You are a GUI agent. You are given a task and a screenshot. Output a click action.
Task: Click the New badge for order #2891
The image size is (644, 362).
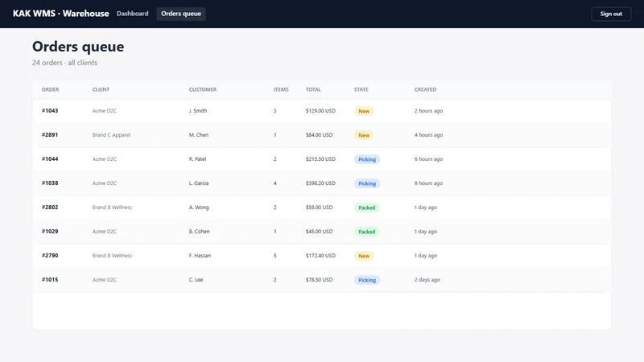pyautogui.click(x=364, y=135)
